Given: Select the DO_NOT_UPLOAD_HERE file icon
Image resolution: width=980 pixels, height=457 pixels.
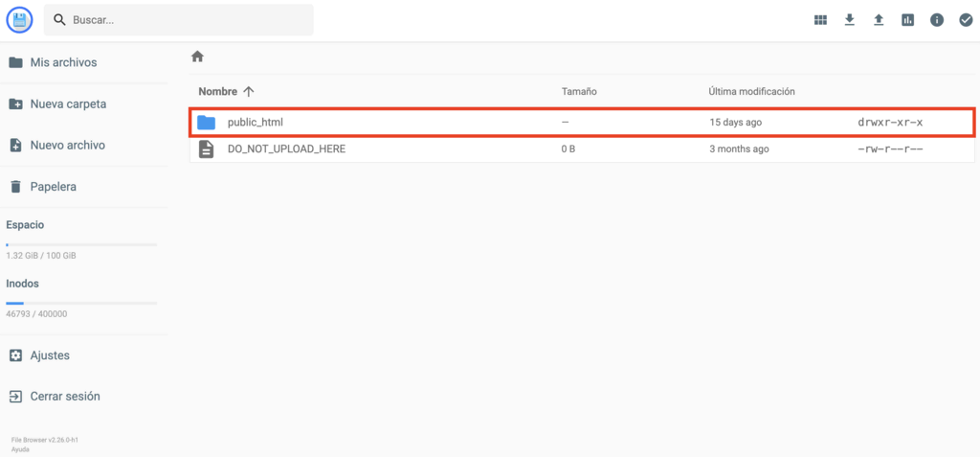Looking at the screenshot, I should 206,149.
